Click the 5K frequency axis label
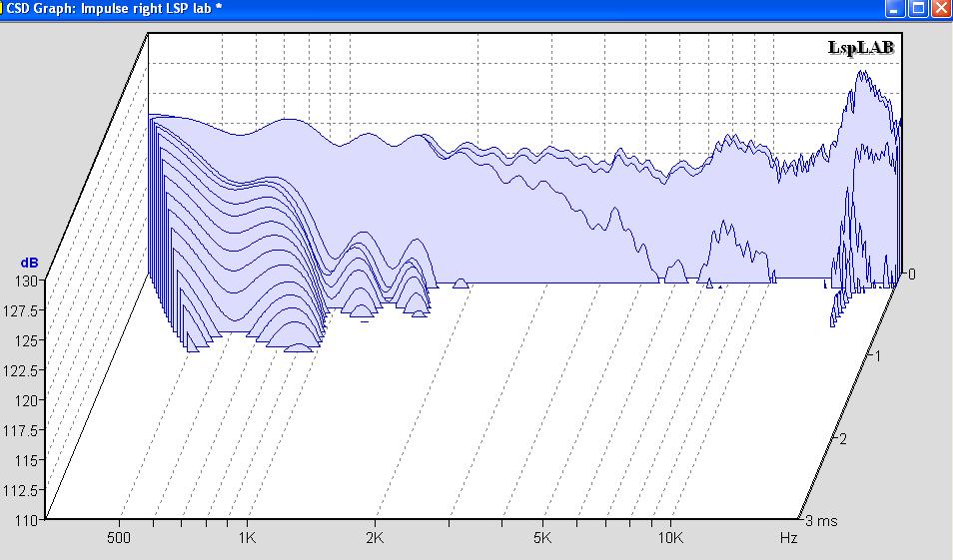 [x=542, y=537]
